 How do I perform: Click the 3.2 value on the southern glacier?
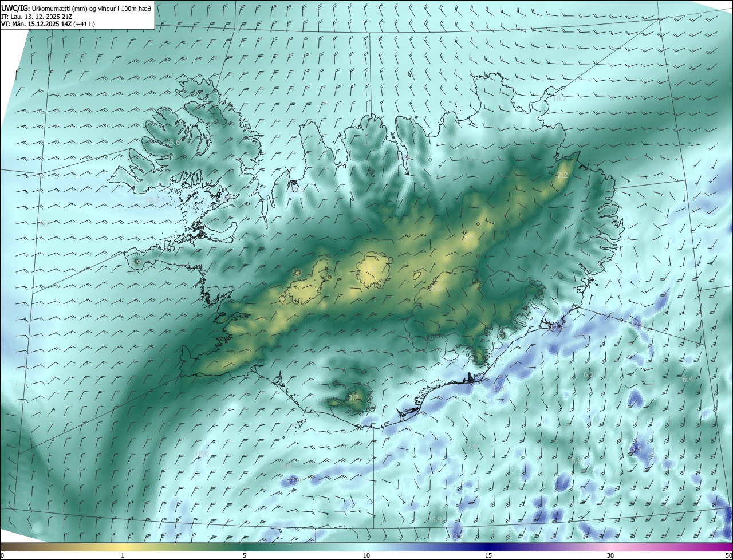[x=353, y=397]
